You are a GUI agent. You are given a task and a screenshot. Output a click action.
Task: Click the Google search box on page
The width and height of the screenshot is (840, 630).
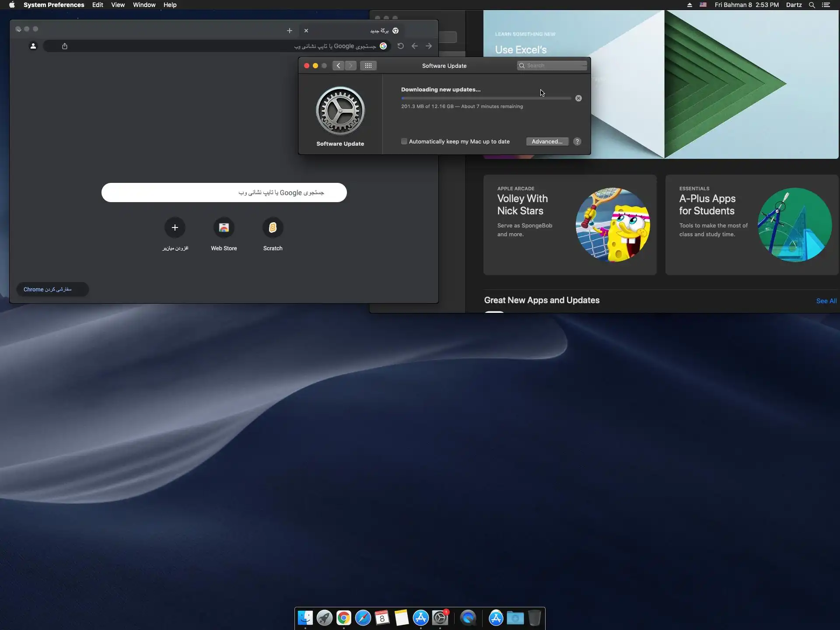click(224, 192)
